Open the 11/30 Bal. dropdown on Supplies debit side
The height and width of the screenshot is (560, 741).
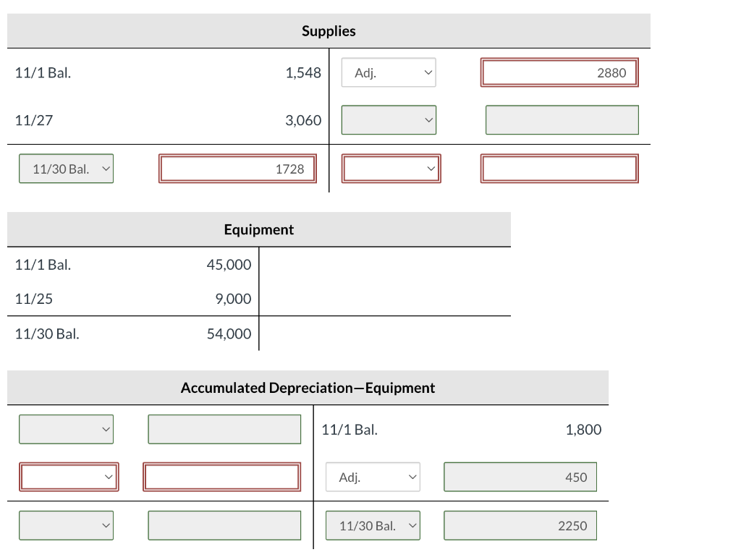tap(66, 168)
